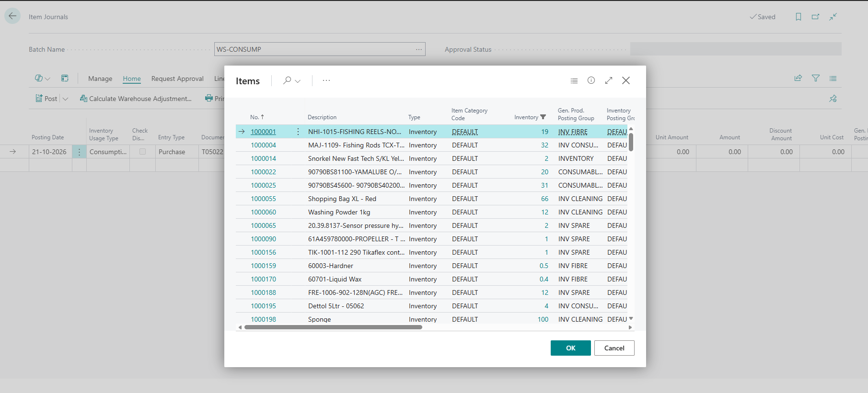
Task: Sort by the No. column header
Action: [257, 117]
